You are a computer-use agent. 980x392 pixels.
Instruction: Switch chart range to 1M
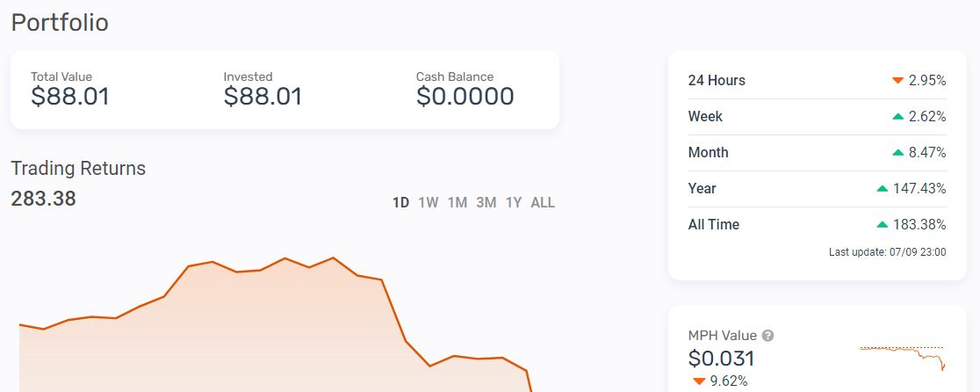pos(458,202)
